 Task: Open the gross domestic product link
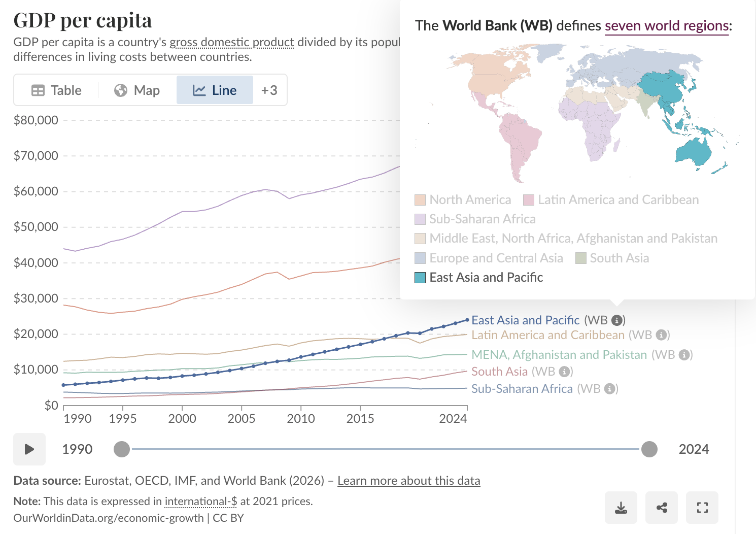232,42
